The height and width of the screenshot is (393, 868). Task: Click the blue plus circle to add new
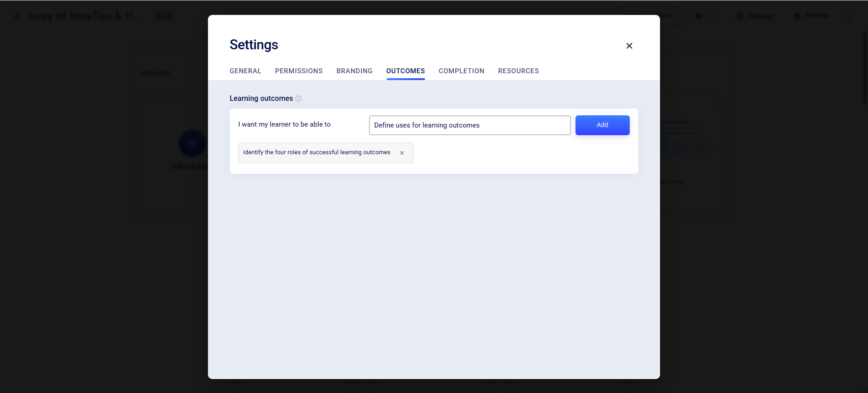(x=192, y=143)
